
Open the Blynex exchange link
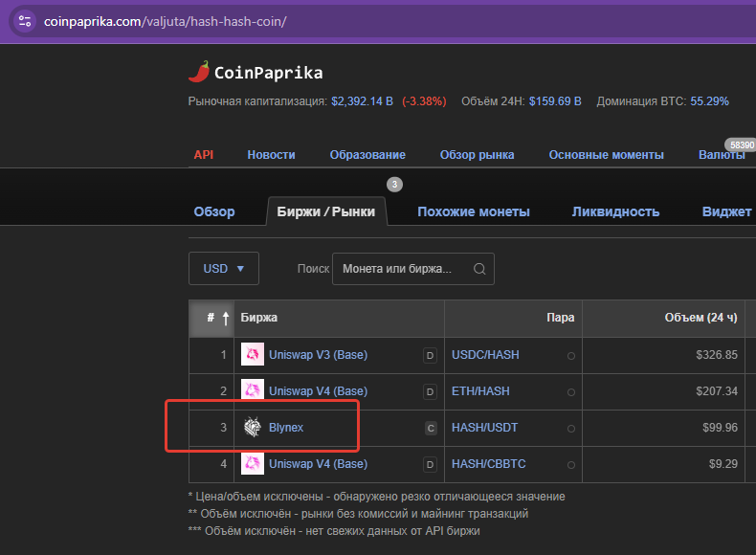(x=286, y=428)
